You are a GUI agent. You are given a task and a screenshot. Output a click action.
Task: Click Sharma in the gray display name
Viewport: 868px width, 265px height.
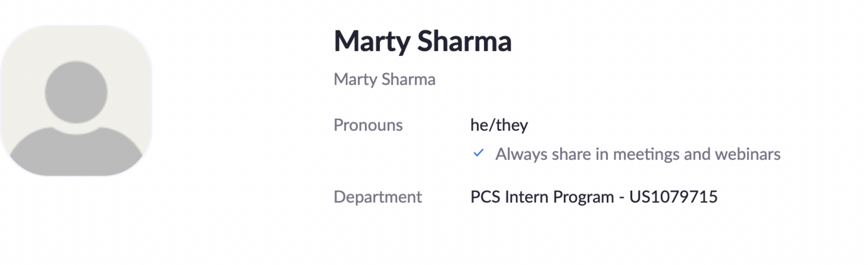click(408, 80)
